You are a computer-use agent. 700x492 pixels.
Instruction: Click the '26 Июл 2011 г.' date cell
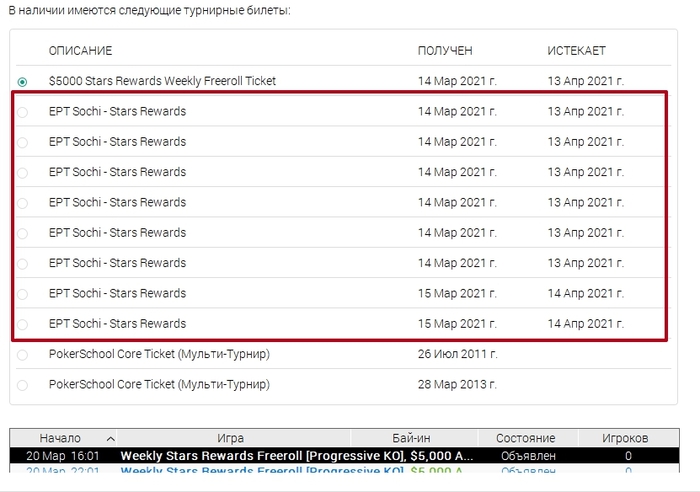[457, 354]
